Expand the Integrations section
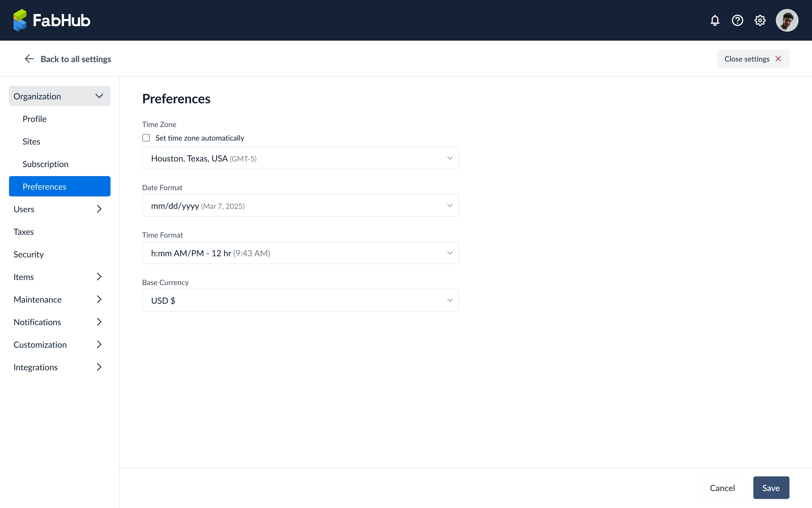Image resolution: width=812 pixels, height=508 pixels. [60, 367]
